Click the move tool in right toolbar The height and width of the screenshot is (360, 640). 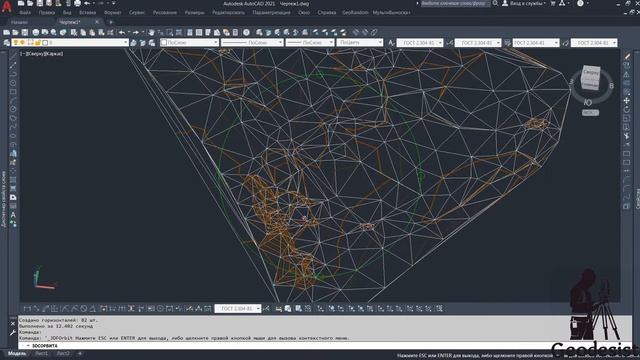[627, 100]
